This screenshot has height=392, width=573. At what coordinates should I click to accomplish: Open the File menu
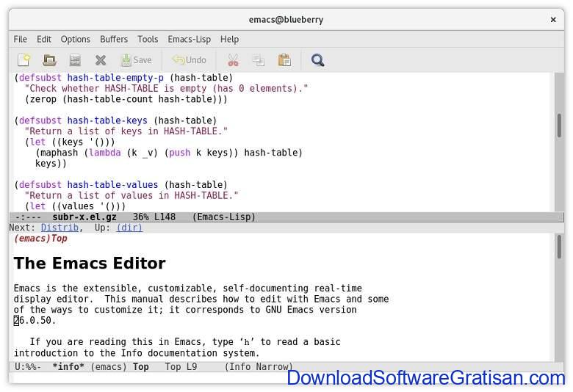coord(20,39)
